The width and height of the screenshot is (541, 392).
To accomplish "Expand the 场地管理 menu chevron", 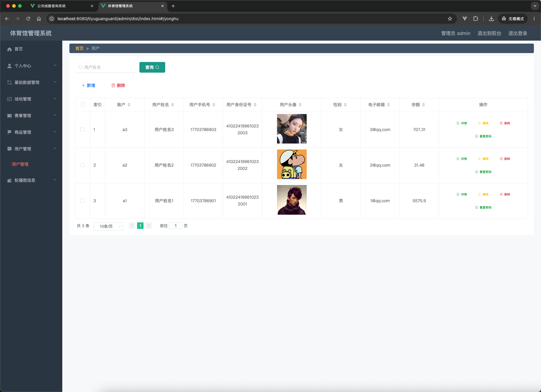I will click(55, 99).
